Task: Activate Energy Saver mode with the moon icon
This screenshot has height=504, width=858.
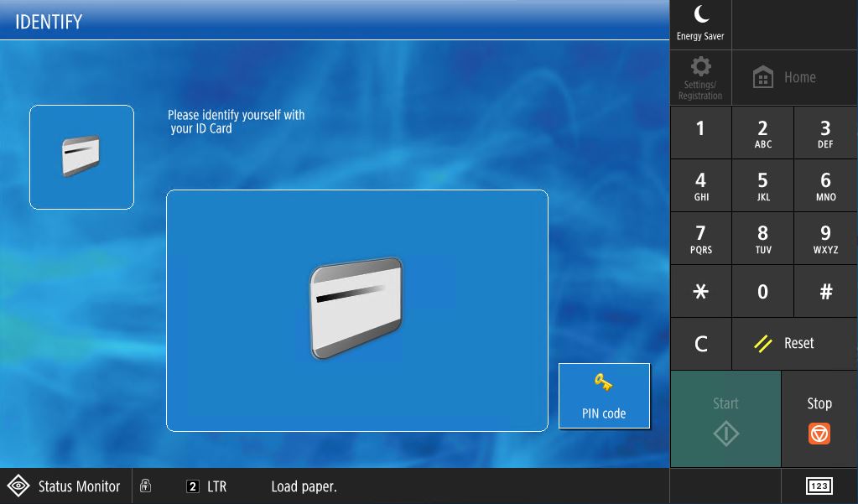Action: coord(700,24)
